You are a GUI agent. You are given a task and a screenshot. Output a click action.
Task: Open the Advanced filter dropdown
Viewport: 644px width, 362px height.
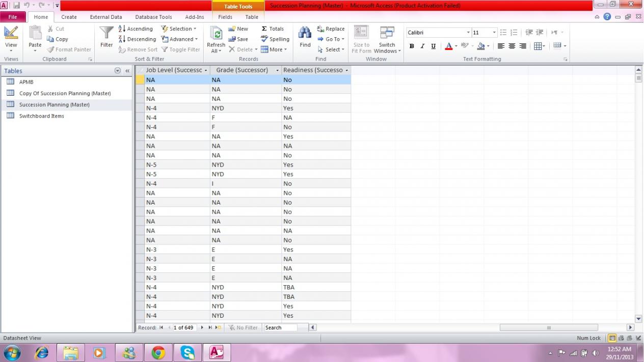point(179,39)
